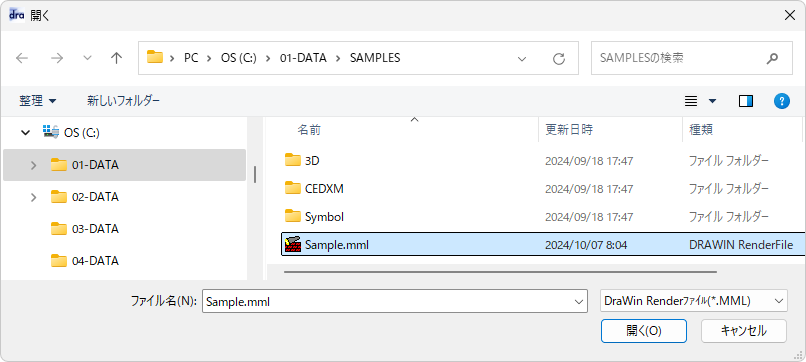Click the search magnifier icon
Image resolution: width=806 pixels, height=362 pixels.
click(772, 59)
